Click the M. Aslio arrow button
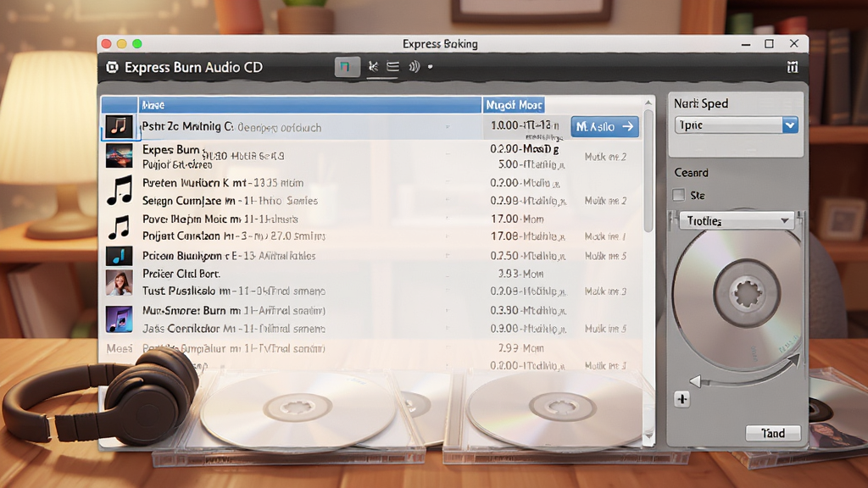This screenshot has height=488, width=868. pos(604,127)
